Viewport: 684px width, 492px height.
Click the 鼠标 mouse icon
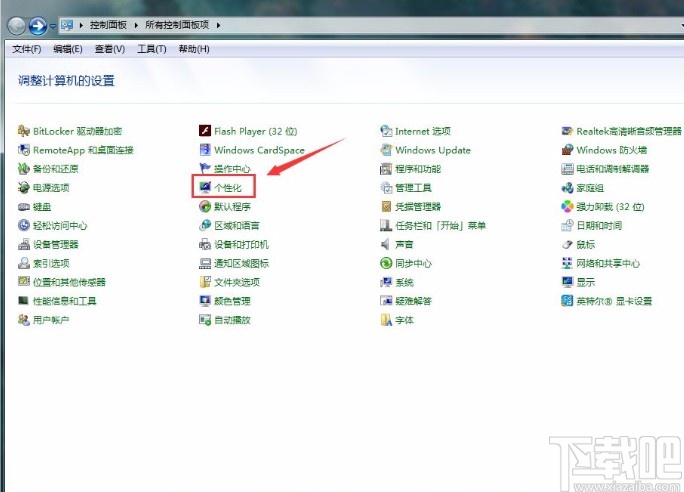coord(567,244)
